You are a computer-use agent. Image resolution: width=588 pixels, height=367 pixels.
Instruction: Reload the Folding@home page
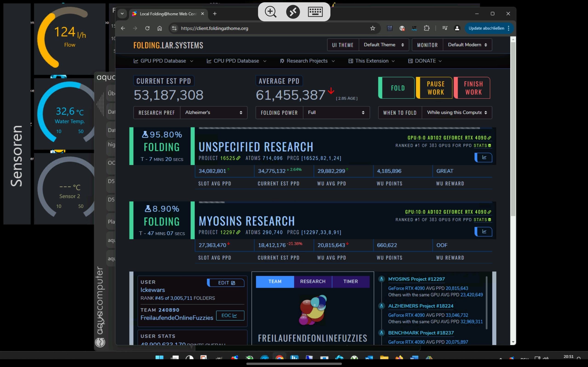[147, 28]
